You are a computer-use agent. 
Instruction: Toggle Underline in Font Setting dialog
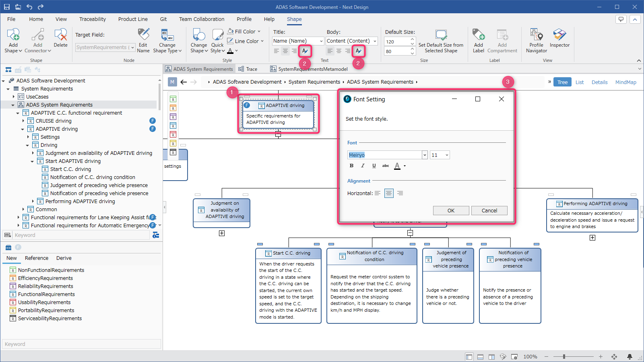tap(374, 166)
